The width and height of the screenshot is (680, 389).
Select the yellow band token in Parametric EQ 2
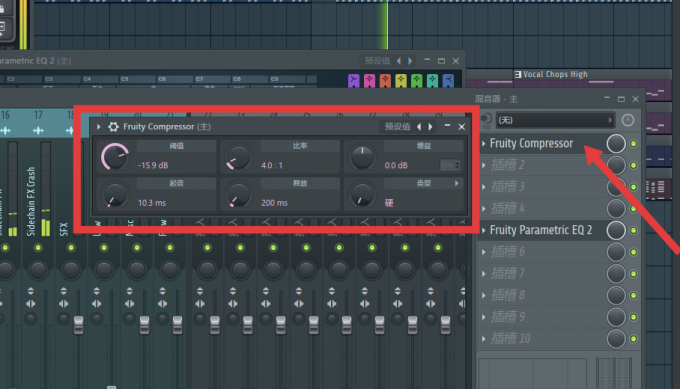pyautogui.click(x=401, y=81)
